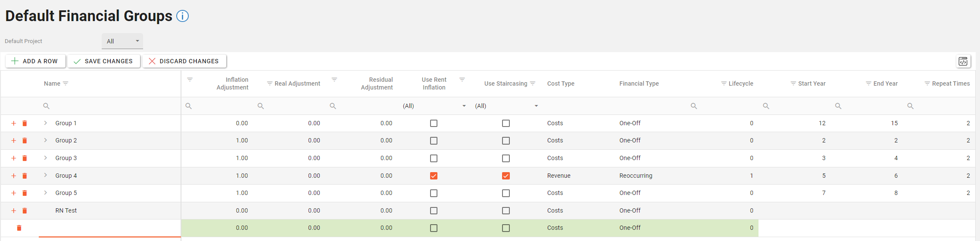The height and width of the screenshot is (241, 980).
Task: Expand the Group 1 row
Action: point(46,123)
